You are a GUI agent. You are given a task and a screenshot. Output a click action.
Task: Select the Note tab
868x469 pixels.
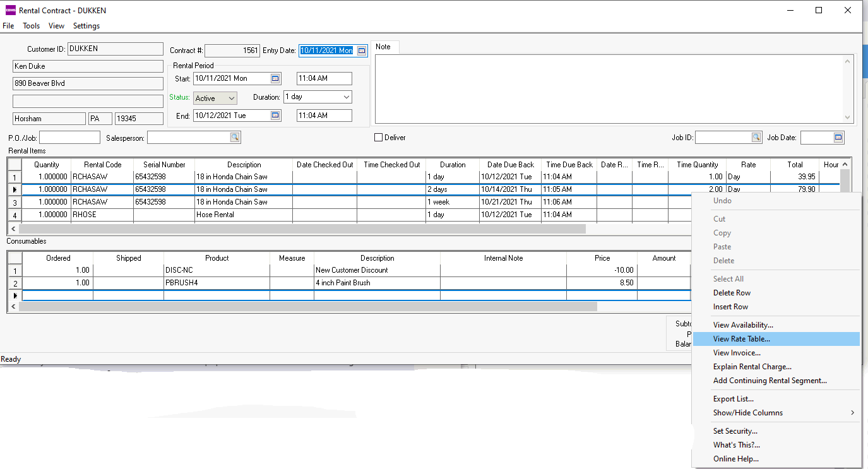point(383,47)
